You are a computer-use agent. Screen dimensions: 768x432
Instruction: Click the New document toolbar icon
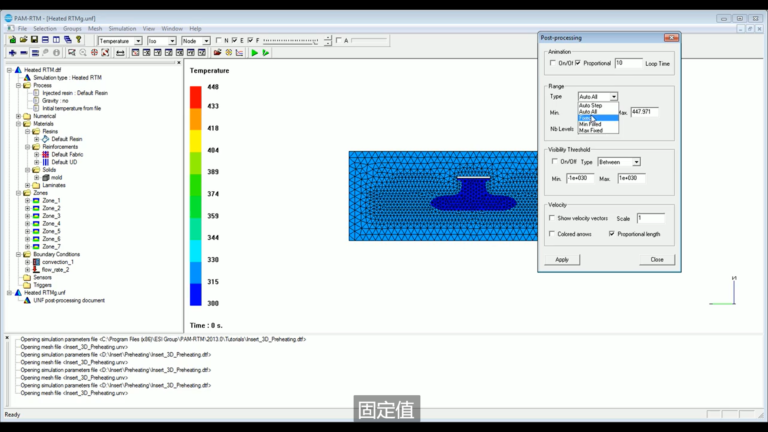[x=12, y=40]
